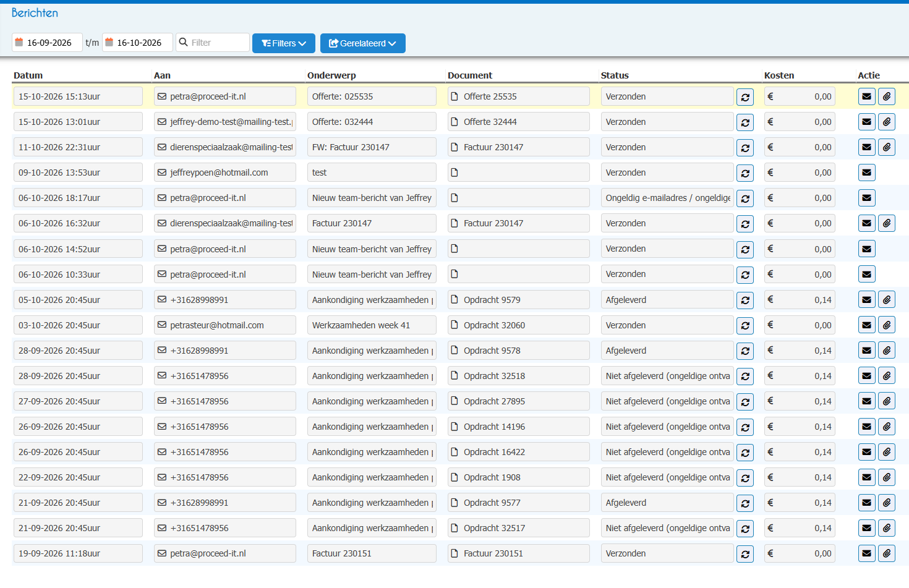The image size is (909, 588).
Task: Sort by the Onderwerp column header
Action: pos(331,75)
